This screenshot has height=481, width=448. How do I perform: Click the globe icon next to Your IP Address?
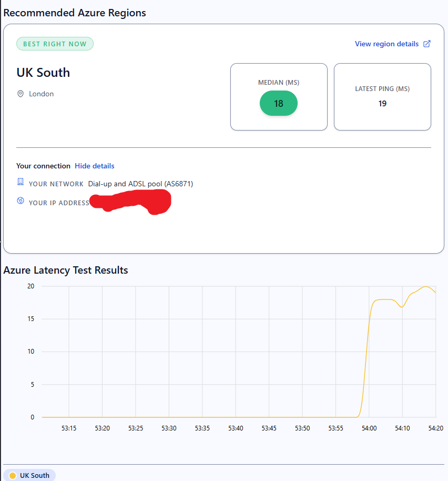pyautogui.click(x=21, y=201)
